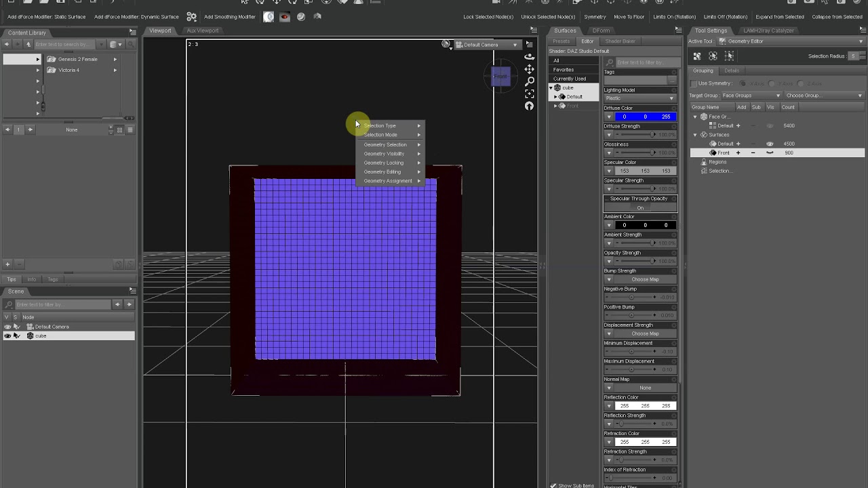
Task: Open the Geometry Selection submenu
Action: [391, 144]
